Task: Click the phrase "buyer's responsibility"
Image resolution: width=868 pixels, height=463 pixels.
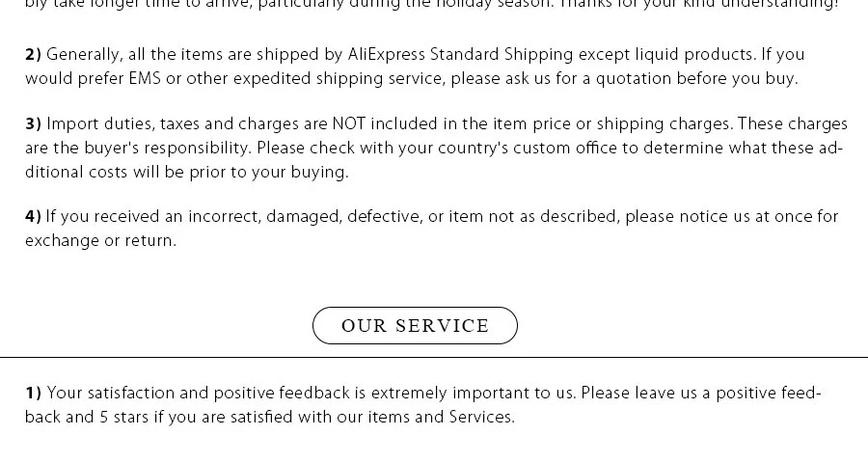Action: pos(168,149)
